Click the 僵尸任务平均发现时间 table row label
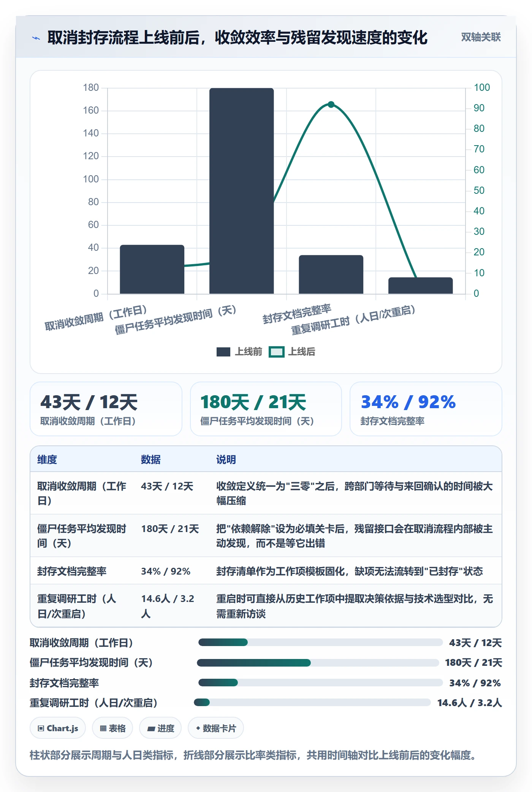This screenshot has width=532, height=792. (82, 536)
